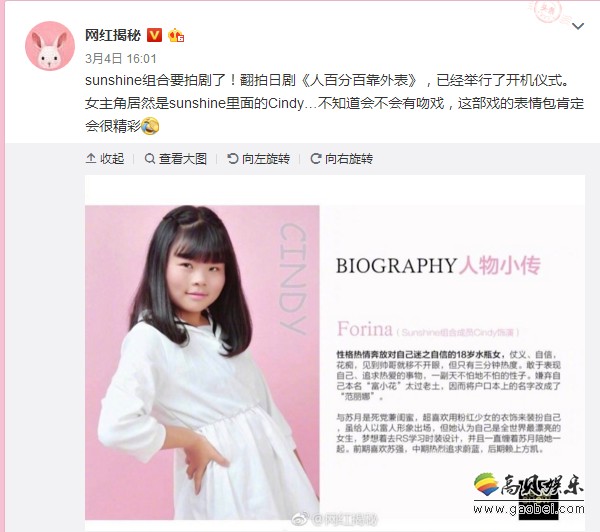Open the 网红揭秘 username link

coord(113,36)
